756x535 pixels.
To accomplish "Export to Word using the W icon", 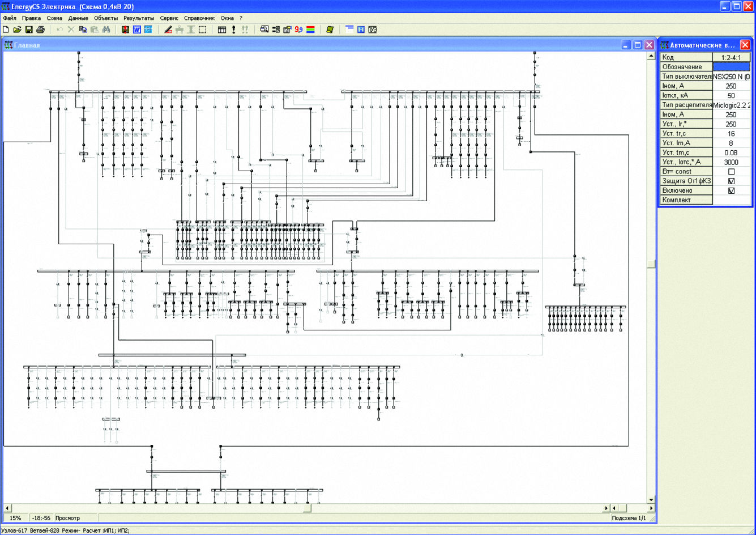I will pos(136,29).
